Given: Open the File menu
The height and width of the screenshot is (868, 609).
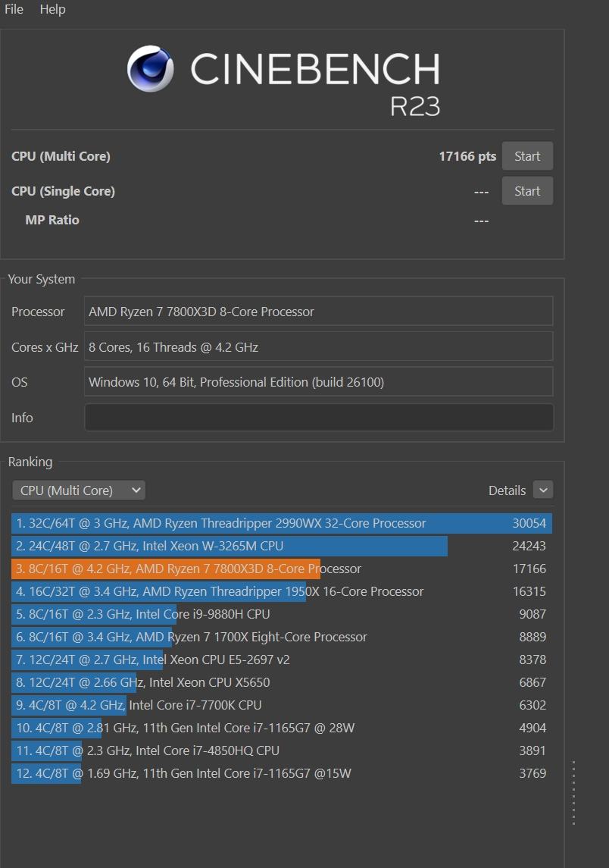Looking at the screenshot, I should click(x=14, y=9).
